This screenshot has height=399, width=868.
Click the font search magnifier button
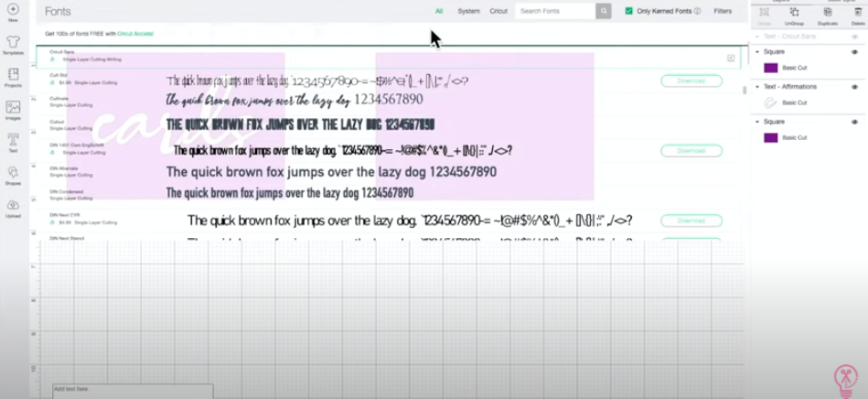[x=604, y=11]
